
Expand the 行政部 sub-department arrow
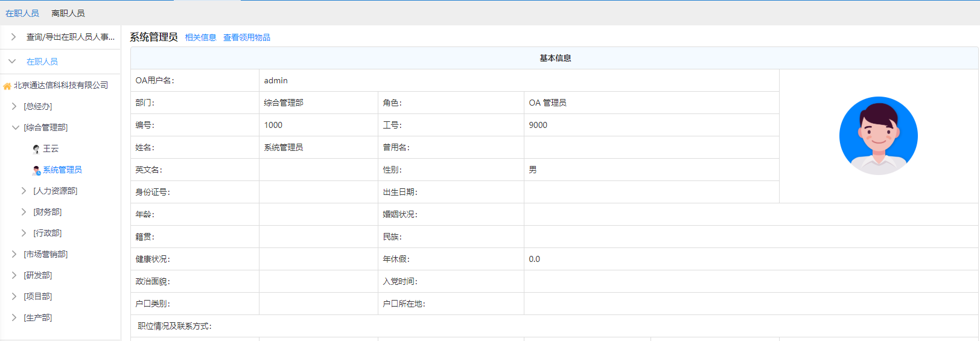pos(24,233)
